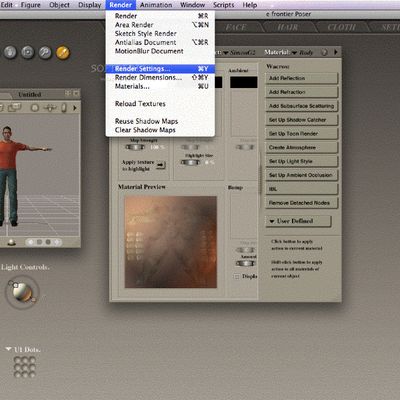Click Set Up Ambient Occlusion button
The width and height of the screenshot is (400, 400).
[x=302, y=175]
